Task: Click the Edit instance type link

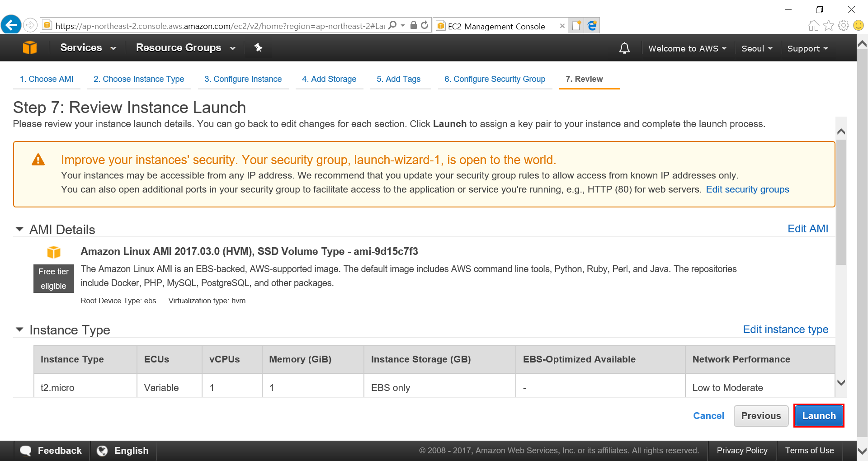Action: pos(786,329)
